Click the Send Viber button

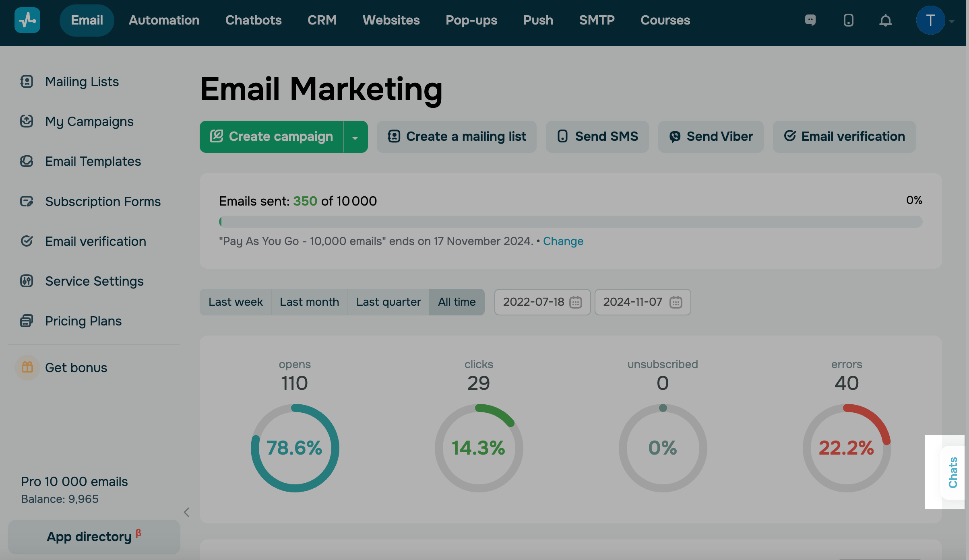pos(711,137)
